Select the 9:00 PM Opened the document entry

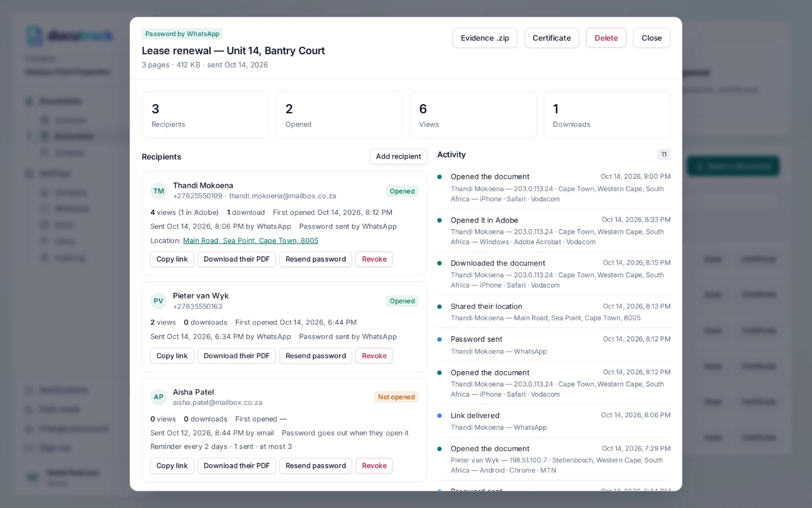click(x=554, y=187)
